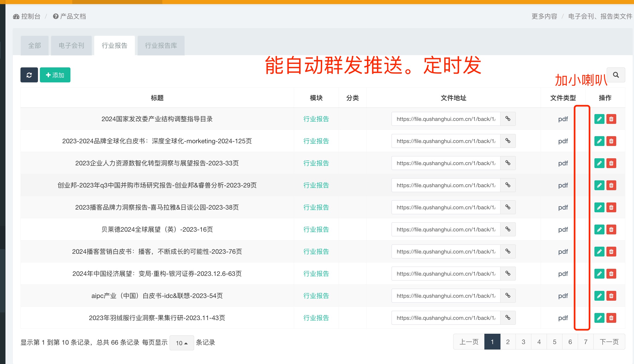This screenshot has height=364, width=634.
Task: Go to page 3
Action: (x=523, y=342)
